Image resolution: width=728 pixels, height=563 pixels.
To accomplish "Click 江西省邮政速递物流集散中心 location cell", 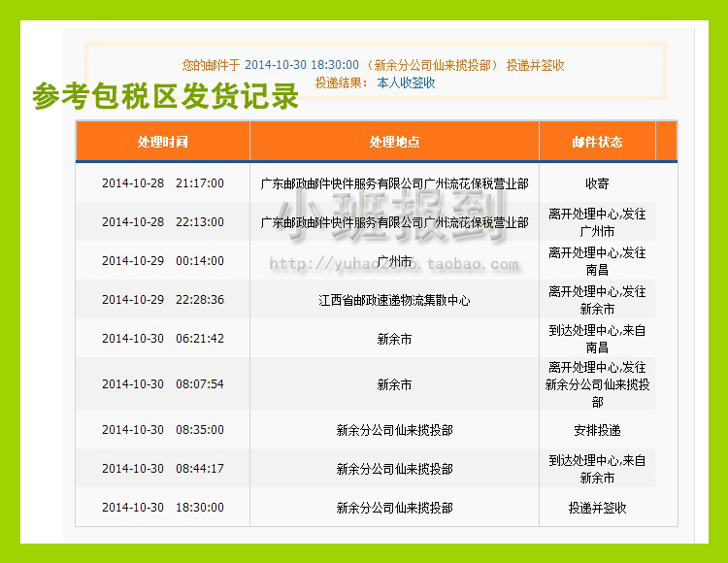I will click(394, 300).
